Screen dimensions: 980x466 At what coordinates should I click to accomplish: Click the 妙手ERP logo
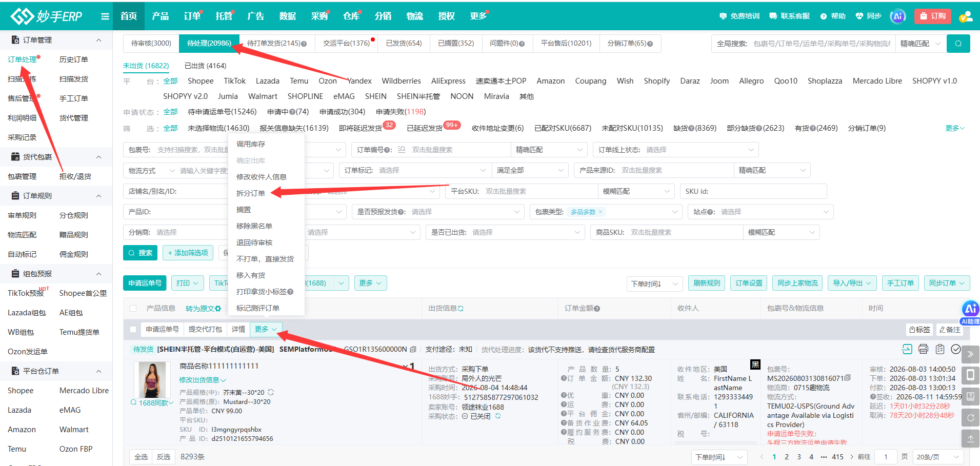pyautogui.click(x=46, y=16)
